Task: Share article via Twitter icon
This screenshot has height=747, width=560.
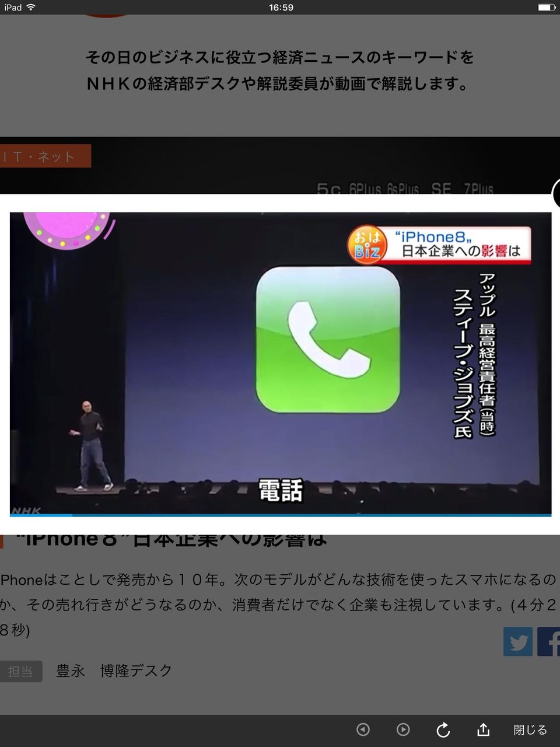Action: click(518, 641)
